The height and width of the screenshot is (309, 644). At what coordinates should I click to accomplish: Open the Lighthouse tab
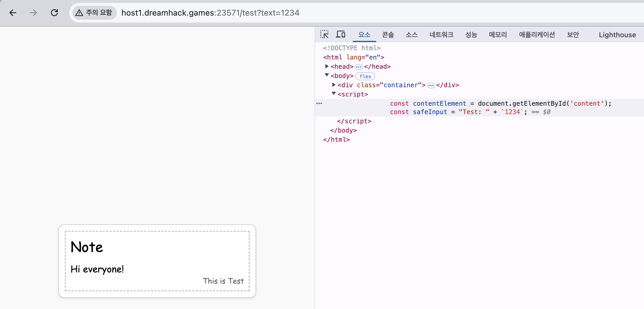[x=617, y=35]
